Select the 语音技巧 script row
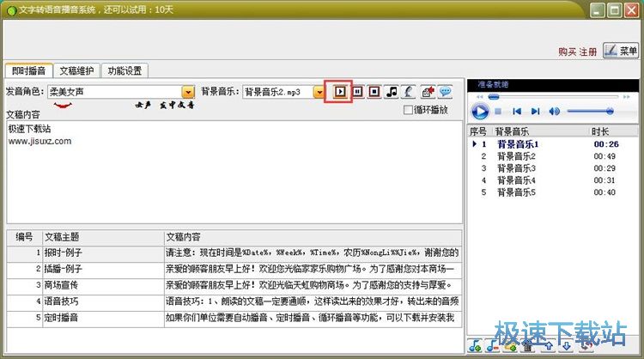This screenshot has width=644, height=359. coord(234,301)
